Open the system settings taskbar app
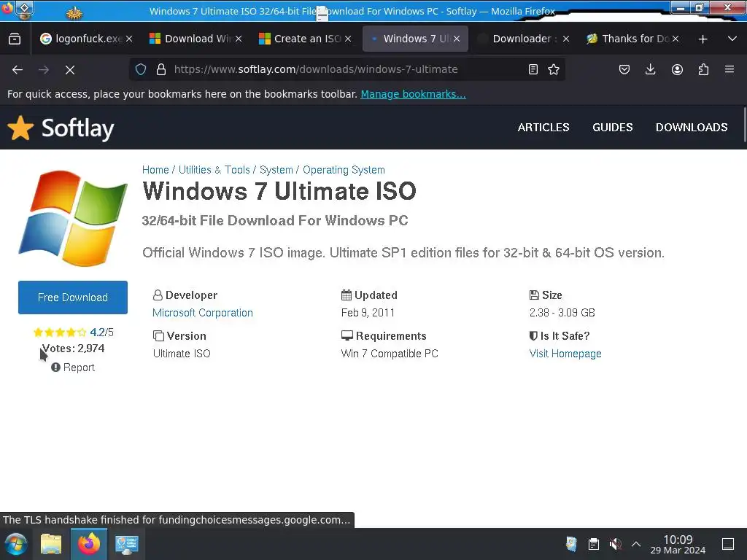Image resolution: width=747 pixels, height=560 pixels. [x=126, y=544]
